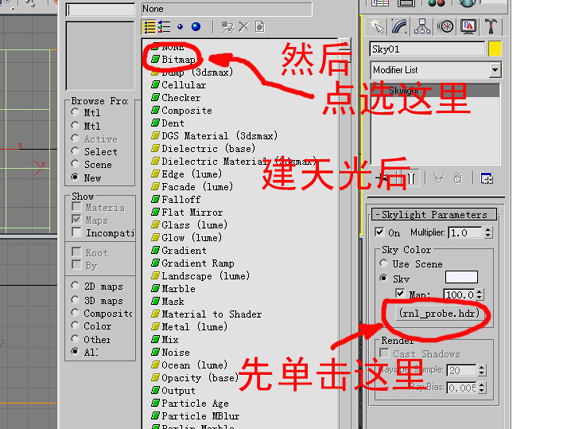This screenshot has height=429, width=567.
Task: Select Cellular in the map list
Action: click(179, 85)
